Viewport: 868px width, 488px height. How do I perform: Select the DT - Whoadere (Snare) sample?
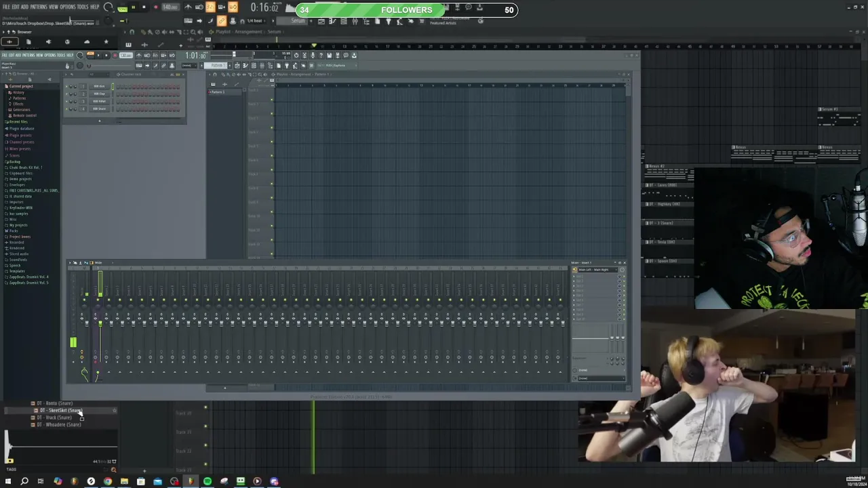click(58, 424)
